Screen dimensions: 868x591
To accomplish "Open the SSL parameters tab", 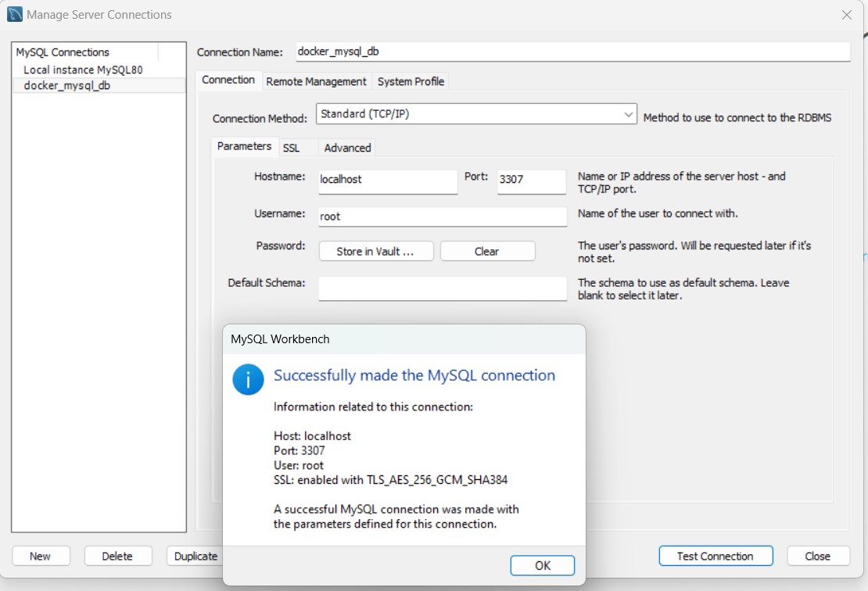I will [x=291, y=148].
